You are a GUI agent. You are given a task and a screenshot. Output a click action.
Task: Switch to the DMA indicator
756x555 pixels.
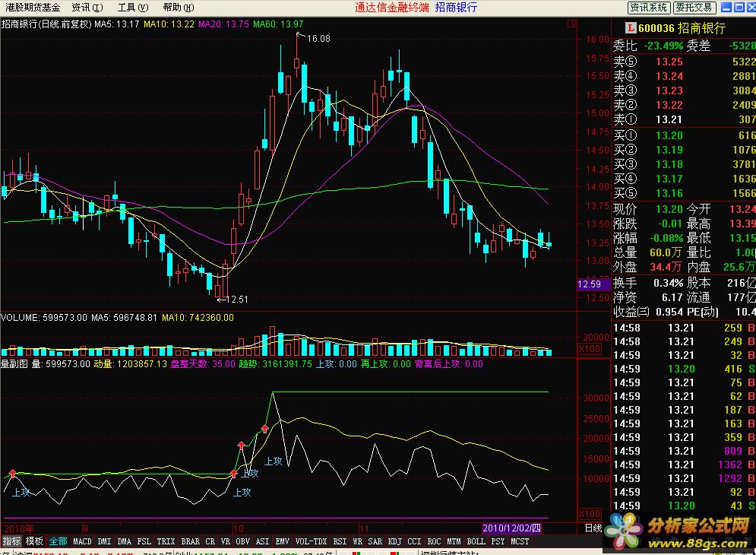pos(124,541)
